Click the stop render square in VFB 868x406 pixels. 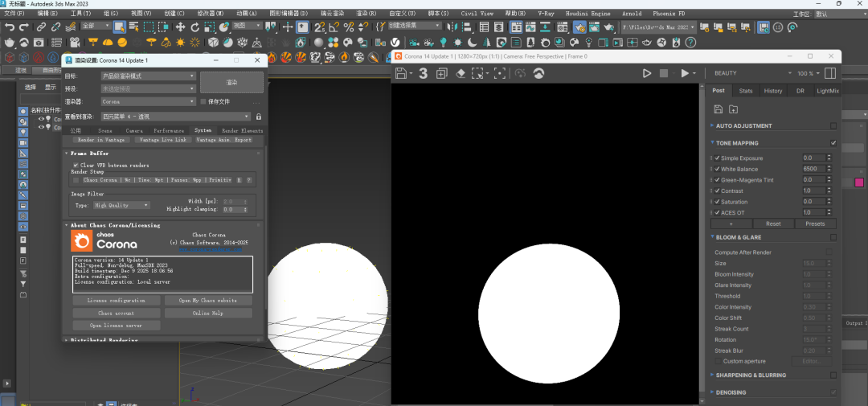(x=664, y=73)
